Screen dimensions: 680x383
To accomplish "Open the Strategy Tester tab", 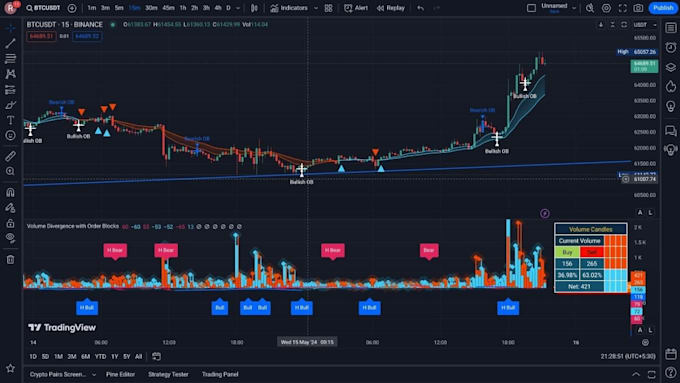I will point(168,374).
